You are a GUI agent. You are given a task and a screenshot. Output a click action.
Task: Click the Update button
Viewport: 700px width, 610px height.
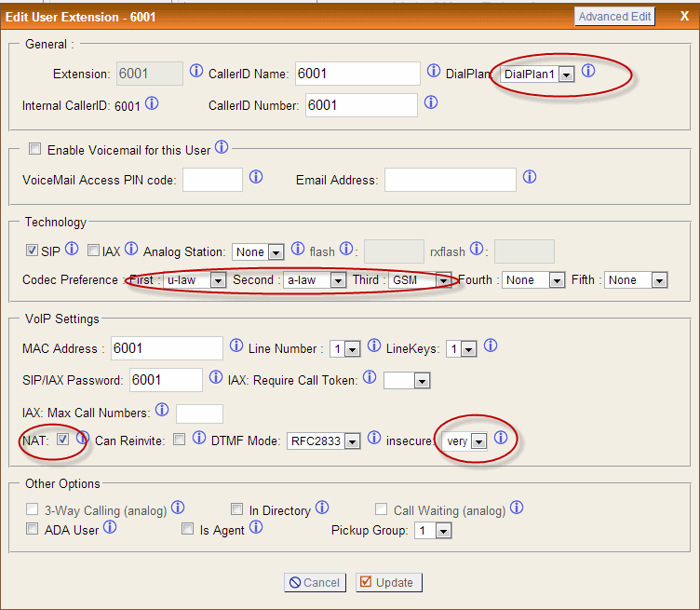click(389, 582)
